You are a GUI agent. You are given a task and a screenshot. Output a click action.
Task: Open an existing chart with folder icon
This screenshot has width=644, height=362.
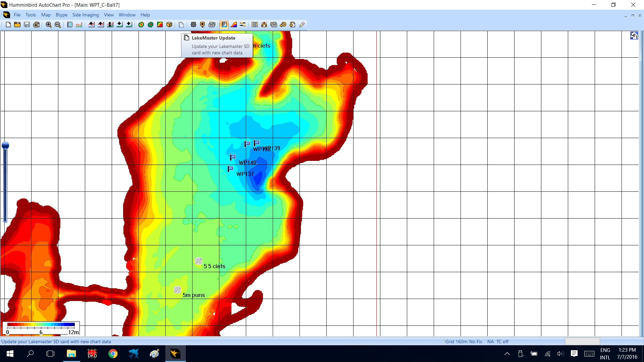coord(17,24)
